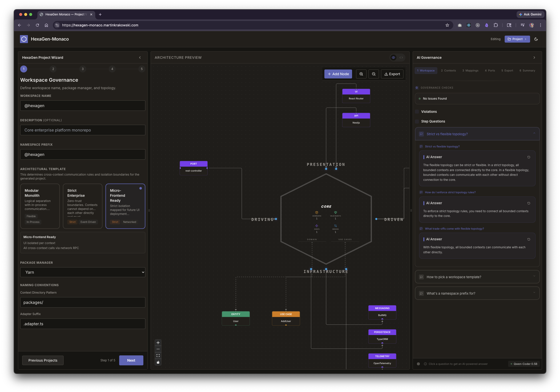Expand 'How to pick a workspace template?' question
The width and height of the screenshot is (560, 392).
point(476,277)
